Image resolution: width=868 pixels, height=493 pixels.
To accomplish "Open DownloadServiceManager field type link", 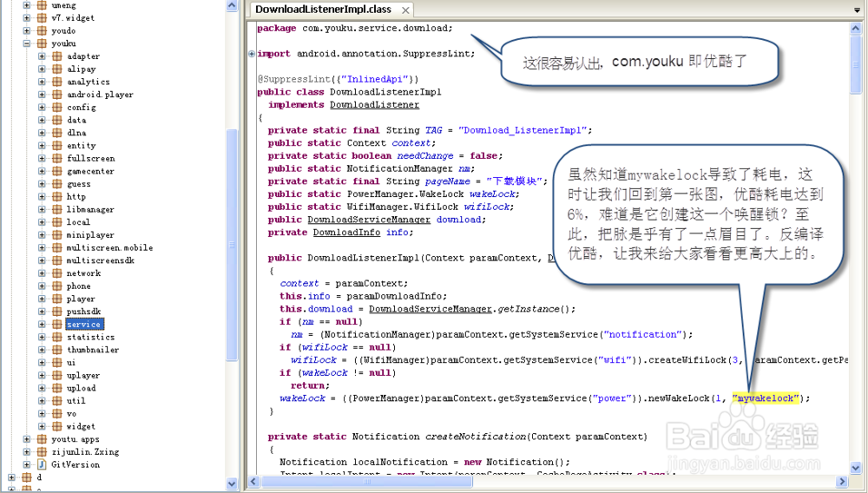I will click(x=369, y=220).
